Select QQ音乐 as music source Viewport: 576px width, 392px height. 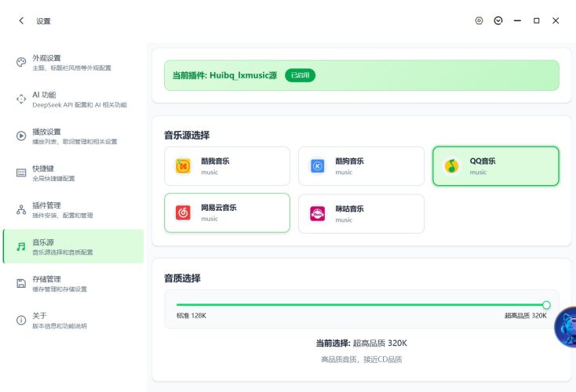496,166
